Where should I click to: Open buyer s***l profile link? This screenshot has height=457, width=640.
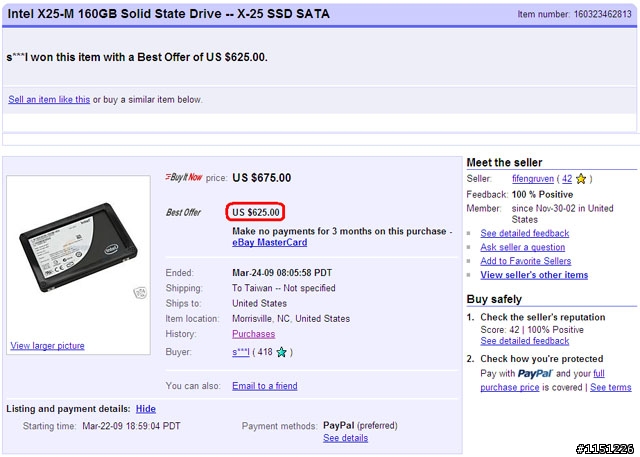tap(240, 352)
